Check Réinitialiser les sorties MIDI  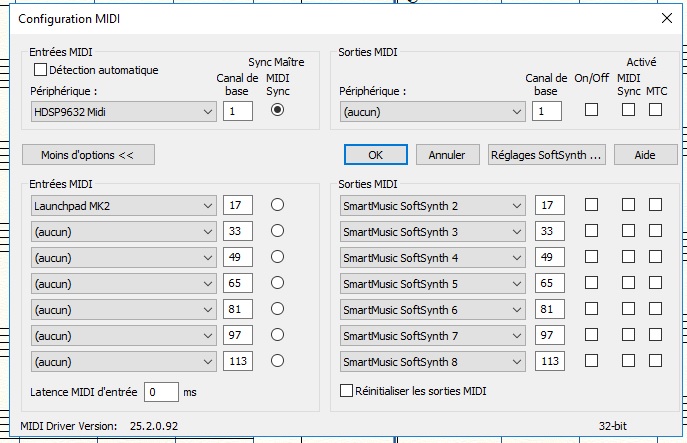click(348, 390)
